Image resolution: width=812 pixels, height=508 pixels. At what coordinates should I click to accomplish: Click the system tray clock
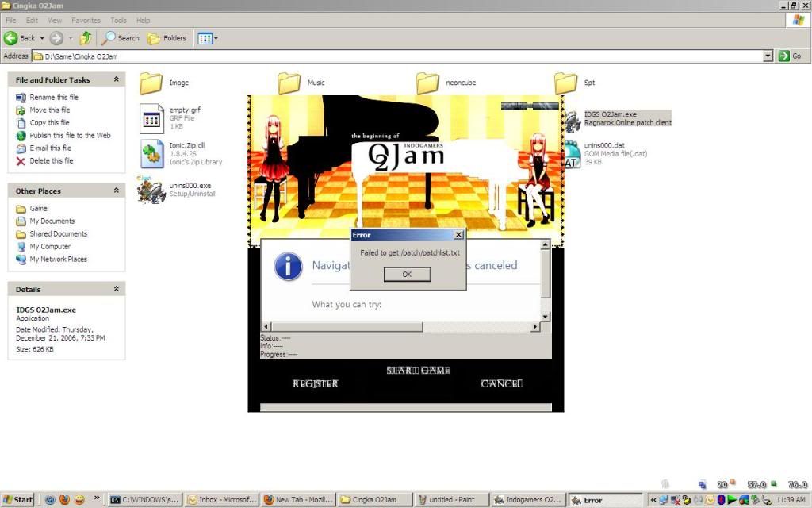tap(791, 500)
